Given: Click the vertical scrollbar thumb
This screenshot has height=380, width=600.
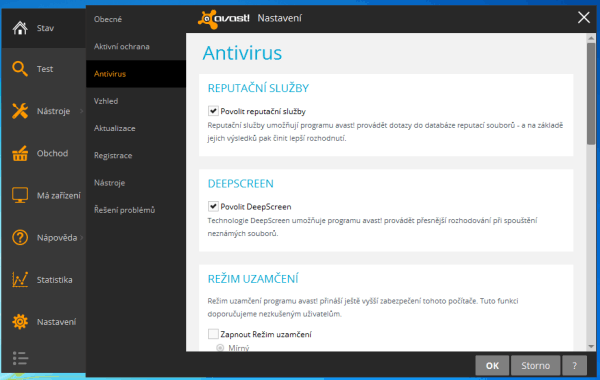Looking at the screenshot, I should click(x=591, y=93).
